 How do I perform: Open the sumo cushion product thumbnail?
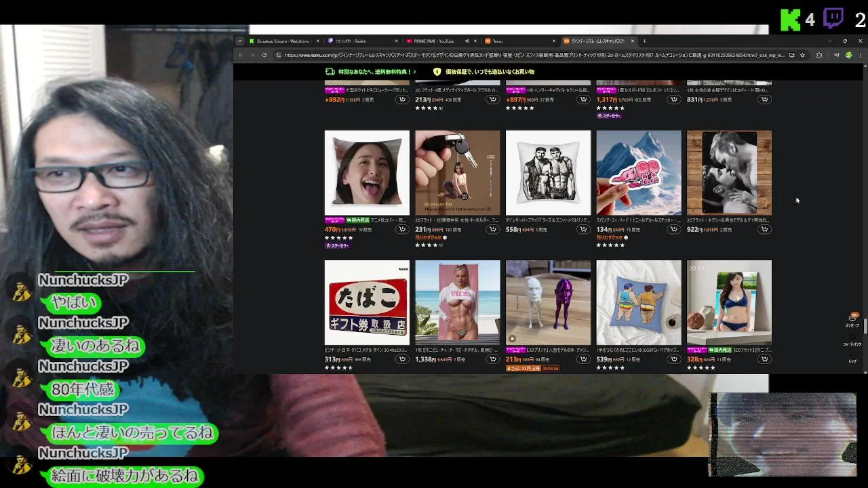pyautogui.click(x=639, y=302)
